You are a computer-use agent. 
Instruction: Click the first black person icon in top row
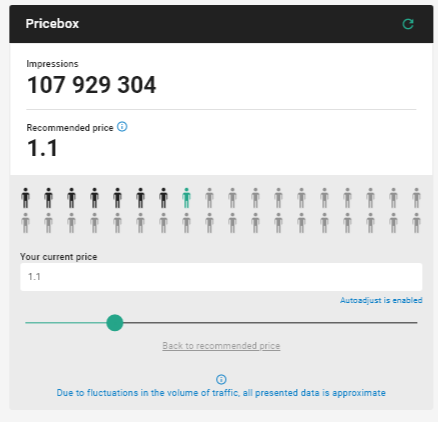25,198
